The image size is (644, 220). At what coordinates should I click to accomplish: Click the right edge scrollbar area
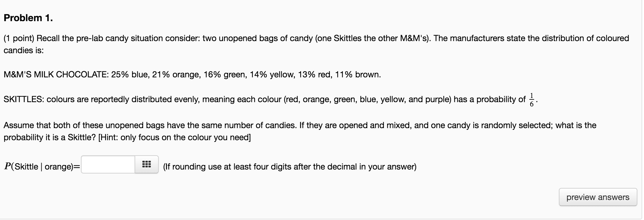642,110
